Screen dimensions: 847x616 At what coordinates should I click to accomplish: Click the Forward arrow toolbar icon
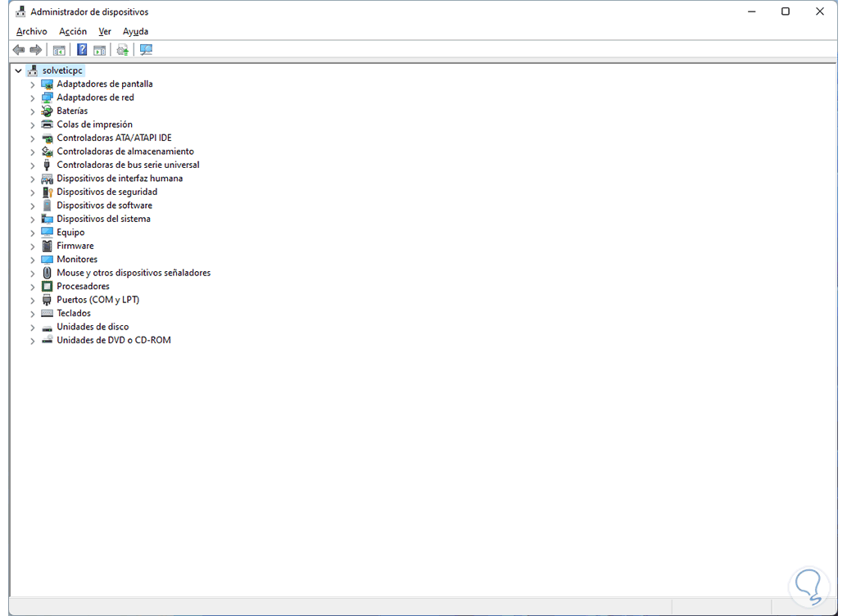pos(36,50)
